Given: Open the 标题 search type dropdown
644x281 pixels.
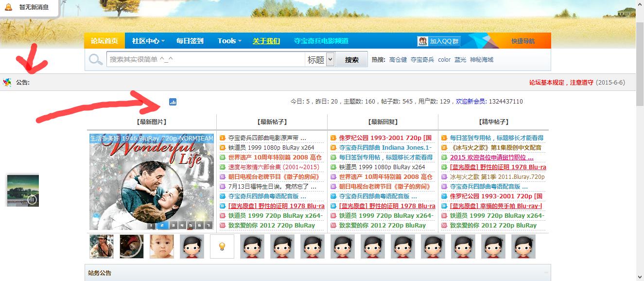Looking at the screenshot, I should pos(320,59).
